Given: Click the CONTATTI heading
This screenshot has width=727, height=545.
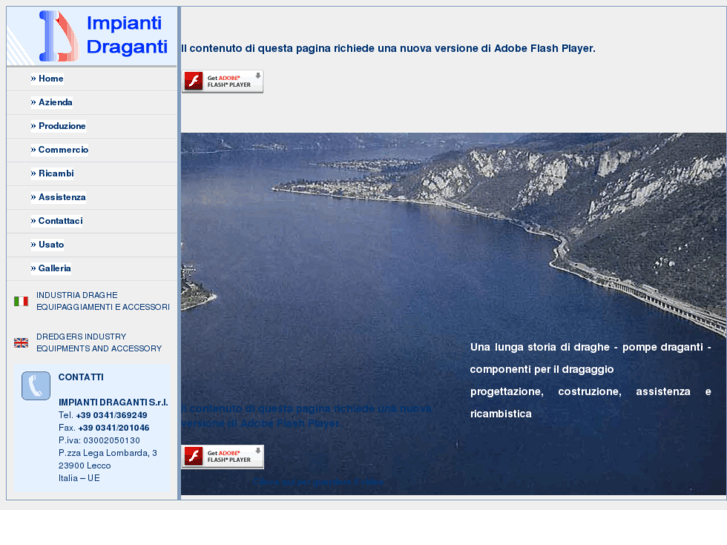Looking at the screenshot, I should pos(81,377).
